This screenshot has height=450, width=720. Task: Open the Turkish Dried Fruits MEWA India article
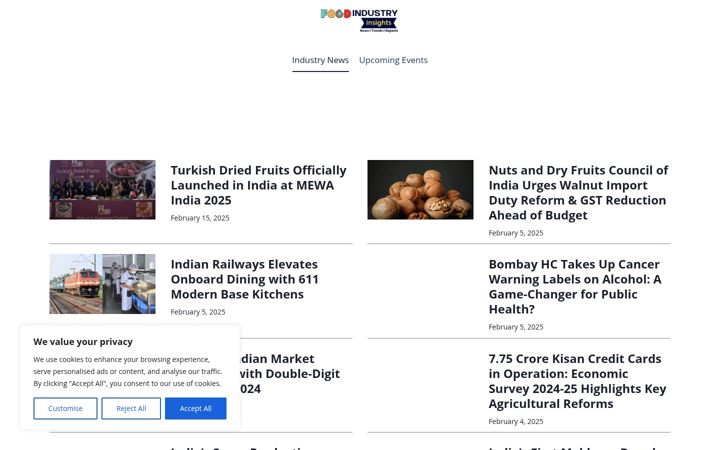coord(259,185)
